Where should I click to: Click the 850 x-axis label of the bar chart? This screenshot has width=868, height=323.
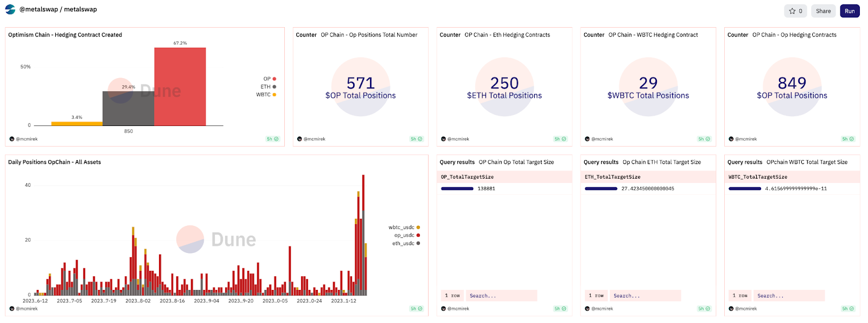click(129, 131)
